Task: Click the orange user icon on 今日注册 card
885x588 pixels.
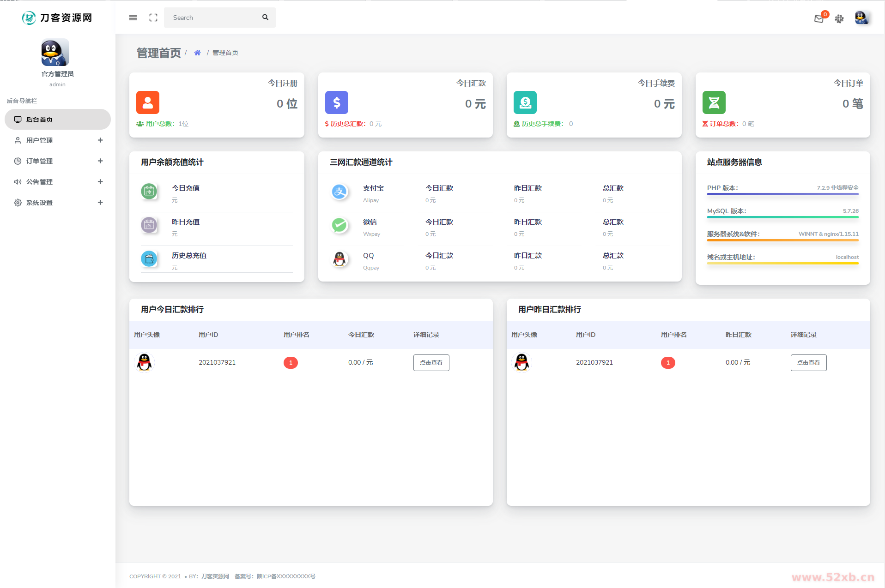Action: pyautogui.click(x=148, y=102)
